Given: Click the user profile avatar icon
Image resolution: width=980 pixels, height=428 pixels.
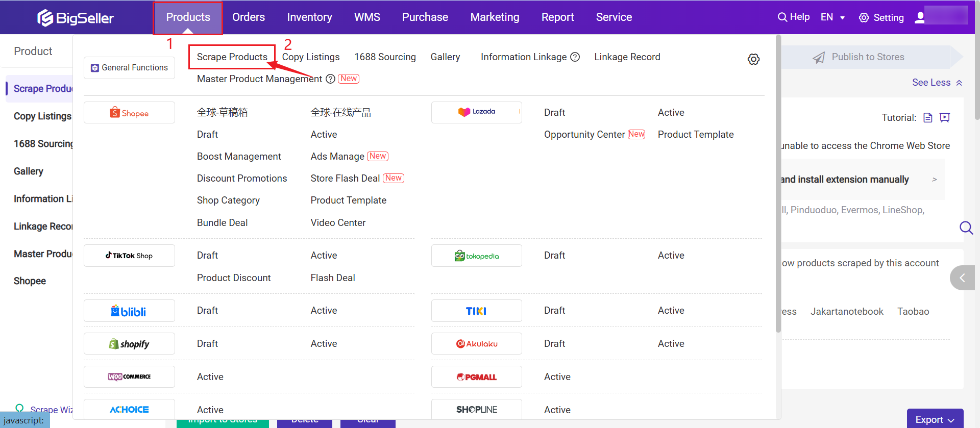Looking at the screenshot, I should pos(920,17).
